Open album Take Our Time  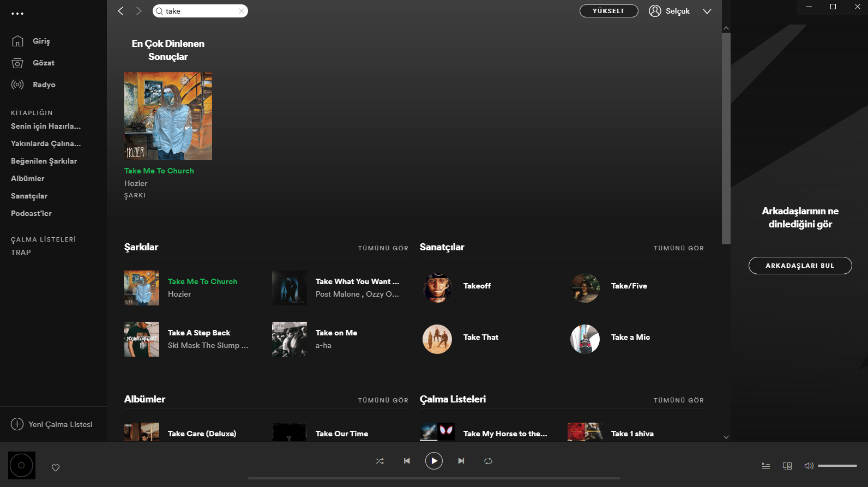[x=342, y=434]
